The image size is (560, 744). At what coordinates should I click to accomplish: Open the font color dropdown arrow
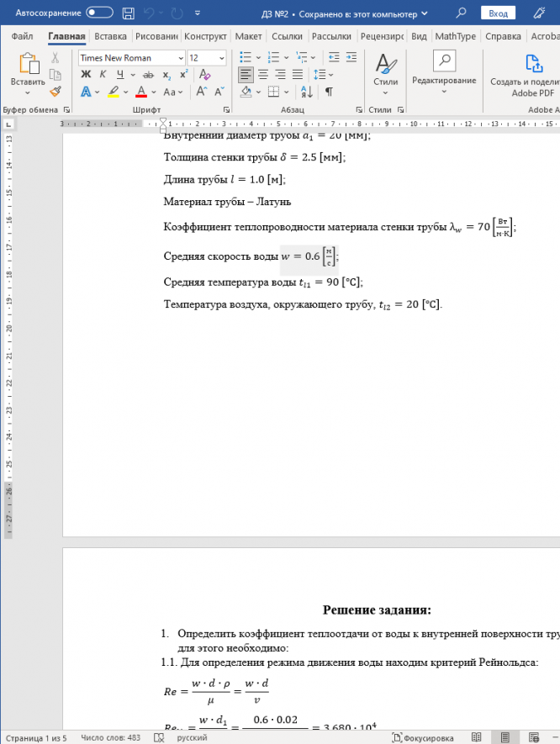click(154, 92)
